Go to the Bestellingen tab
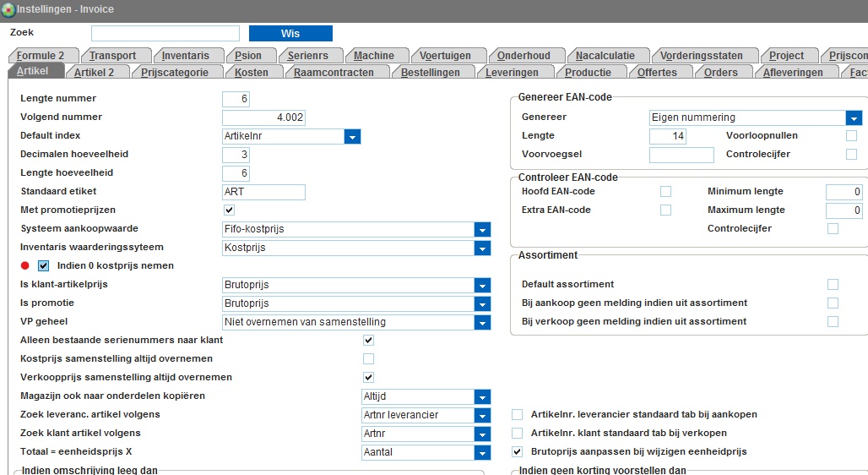Viewport: 868px width, 475px height. click(x=430, y=73)
